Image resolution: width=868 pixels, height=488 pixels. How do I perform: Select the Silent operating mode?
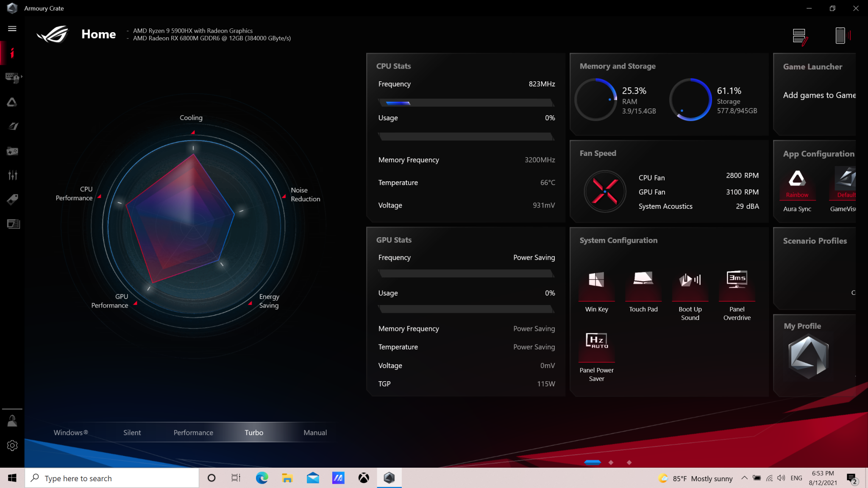tap(132, 433)
